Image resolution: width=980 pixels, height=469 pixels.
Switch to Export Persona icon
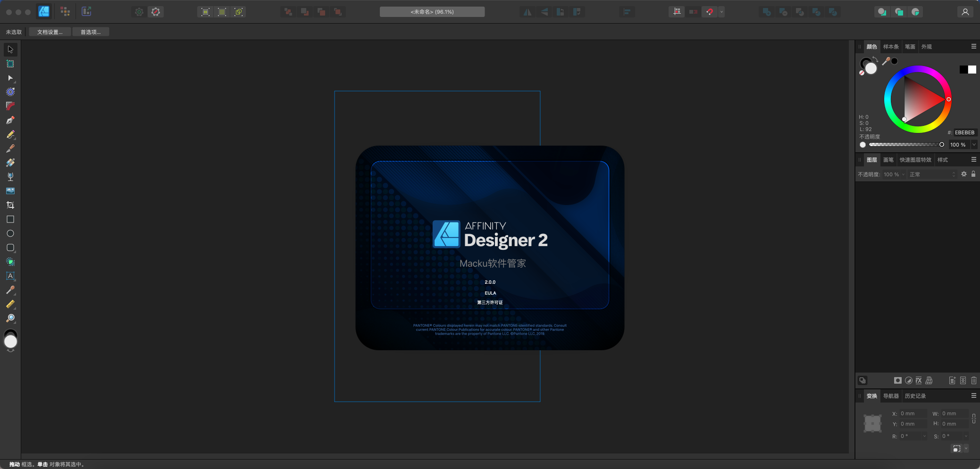click(x=86, y=12)
